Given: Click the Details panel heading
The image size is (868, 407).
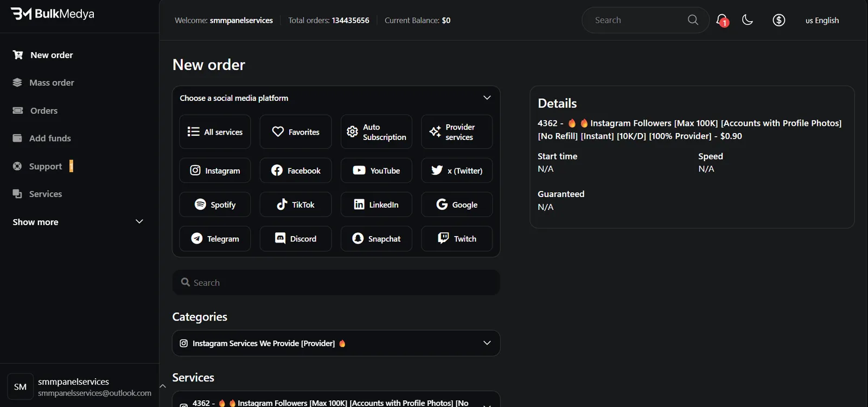Looking at the screenshot, I should point(557,103).
